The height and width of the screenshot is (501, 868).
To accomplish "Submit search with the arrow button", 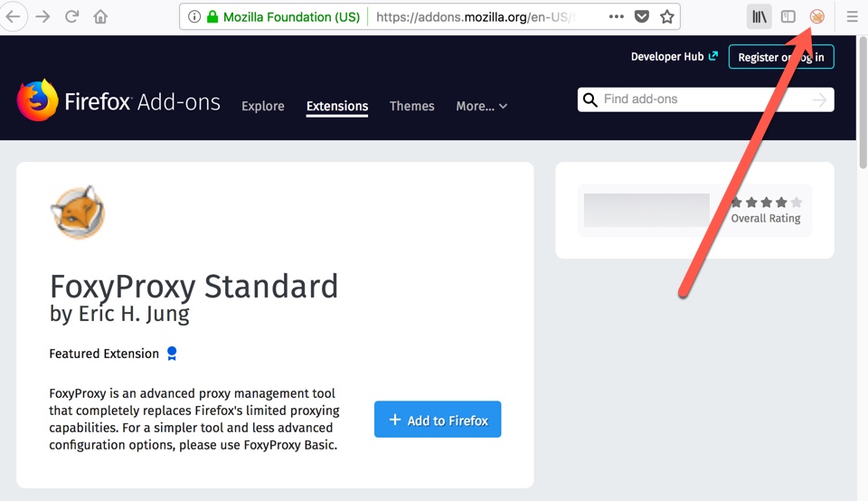I will click(x=819, y=99).
